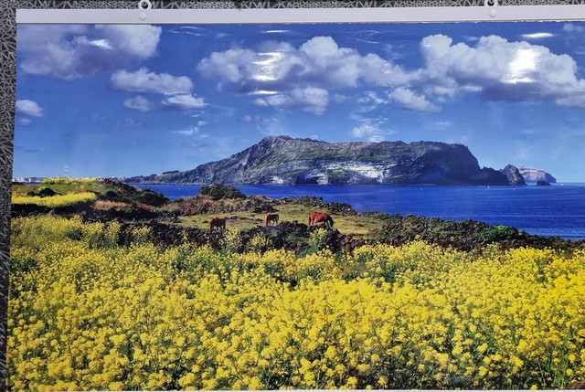The image size is (585, 392).
Task: Select the middle grazing horse
Action: coord(271,219)
